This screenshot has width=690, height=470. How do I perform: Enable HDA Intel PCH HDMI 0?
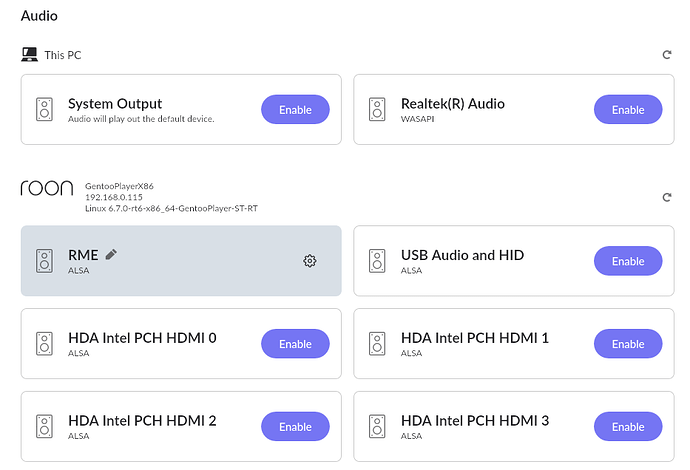coord(295,344)
